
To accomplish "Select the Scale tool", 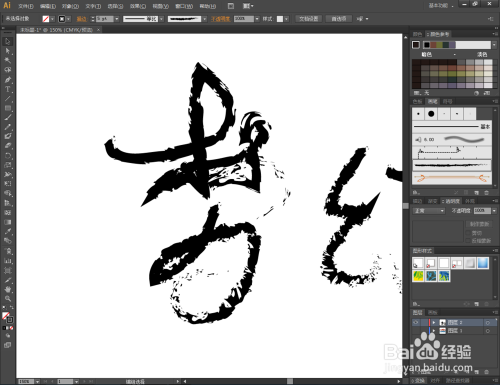I will point(8,165).
